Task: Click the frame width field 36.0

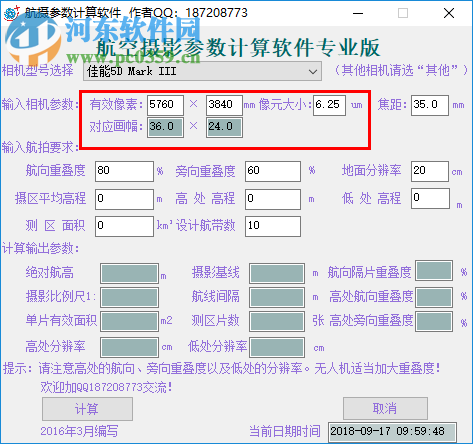Action: (x=165, y=127)
